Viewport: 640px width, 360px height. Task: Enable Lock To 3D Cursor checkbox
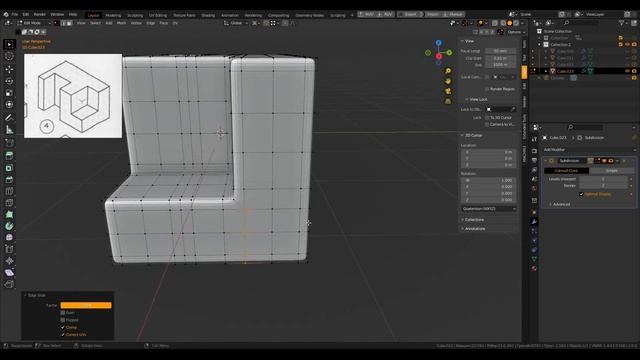(487, 118)
